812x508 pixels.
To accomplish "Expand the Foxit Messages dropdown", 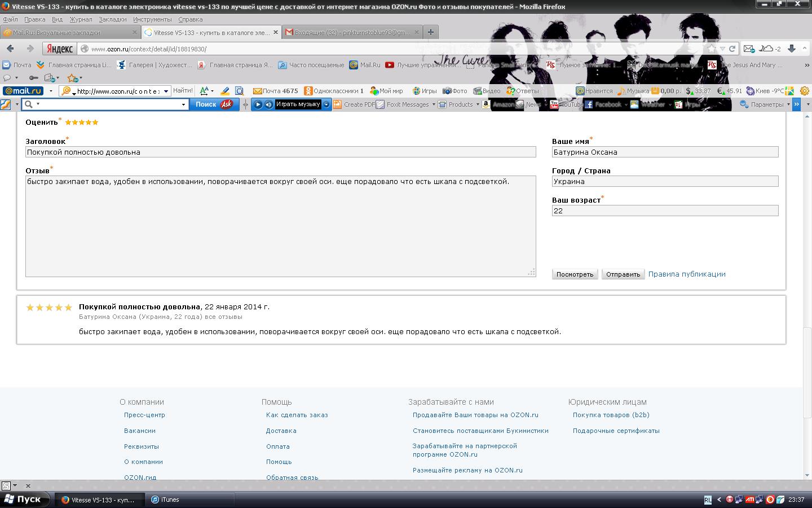I will coord(434,104).
